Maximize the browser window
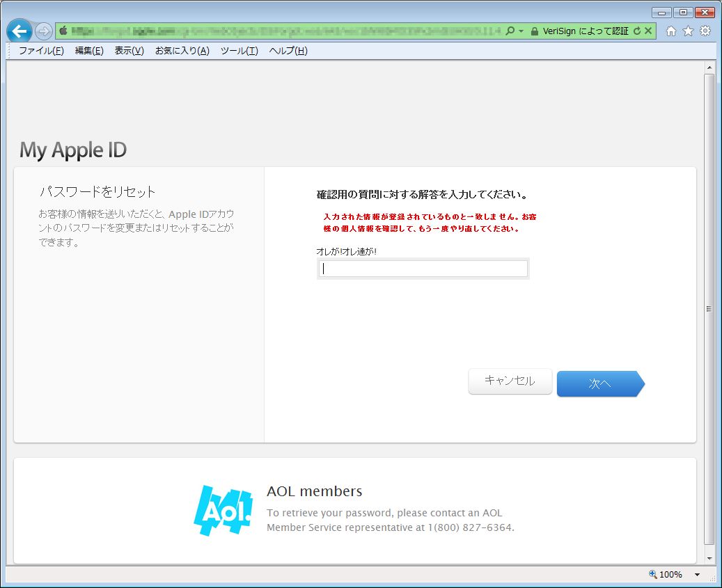 click(x=683, y=13)
